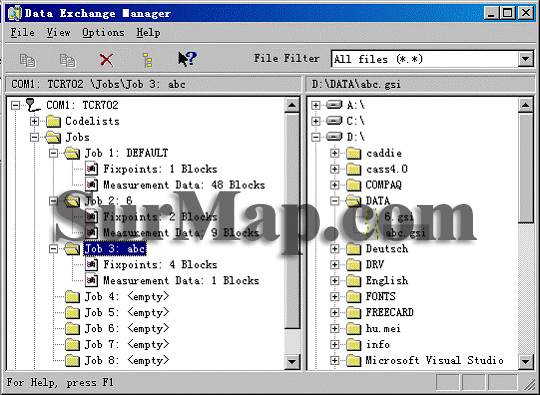The height and width of the screenshot is (395, 540).
Task: Click left pane scrollbar up arrow
Action: (x=292, y=105)
